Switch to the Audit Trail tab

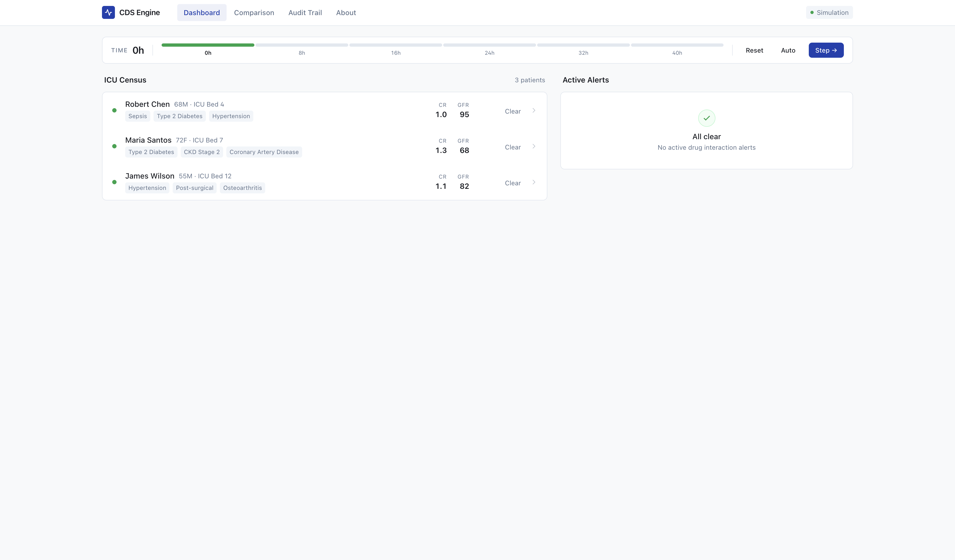pyautogui.click(x=305, y=12)
